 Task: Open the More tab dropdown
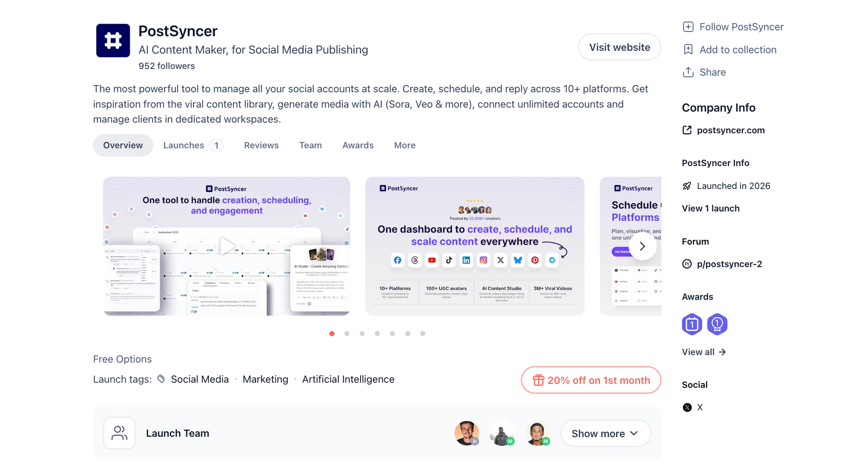[x=404, y=145]
